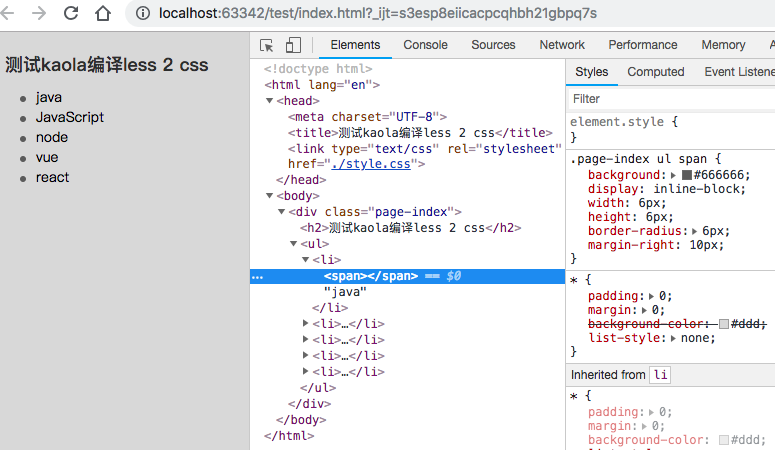Select the link stylesheet element node
The width and height of the screenshot is (775, 450).
[425, 156]
